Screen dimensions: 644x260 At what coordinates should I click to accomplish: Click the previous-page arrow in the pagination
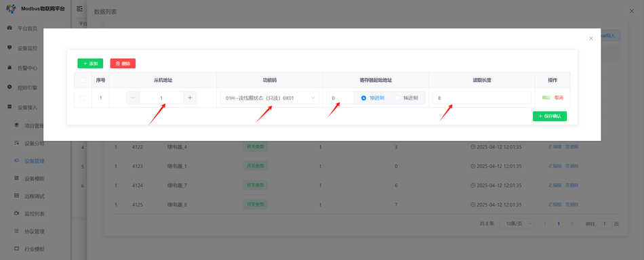(545, 224)
